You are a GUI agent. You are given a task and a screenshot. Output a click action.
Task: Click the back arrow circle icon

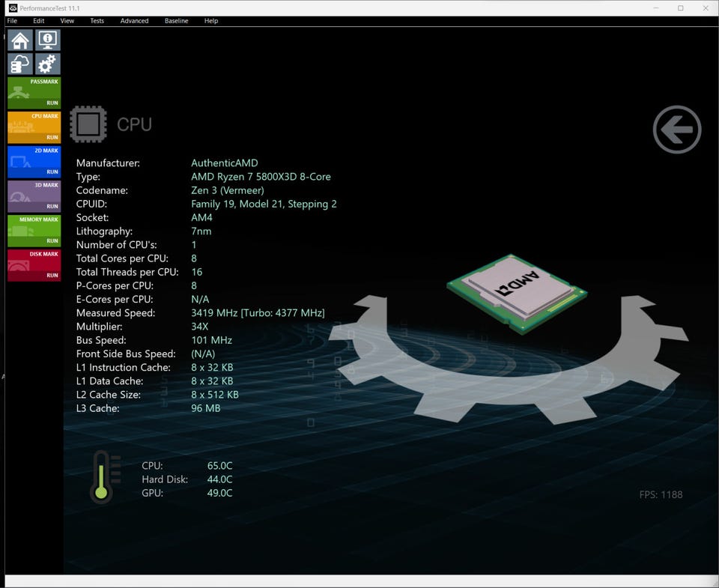point(676,130)
